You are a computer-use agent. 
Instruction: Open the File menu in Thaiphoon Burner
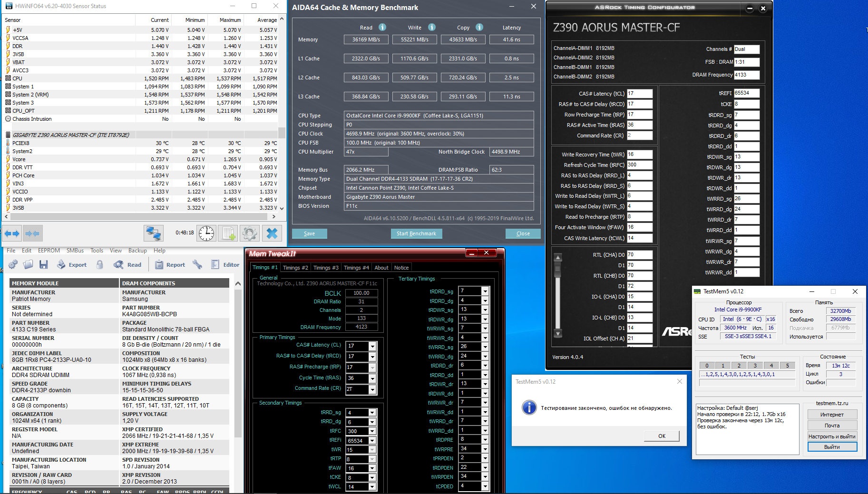11,251
